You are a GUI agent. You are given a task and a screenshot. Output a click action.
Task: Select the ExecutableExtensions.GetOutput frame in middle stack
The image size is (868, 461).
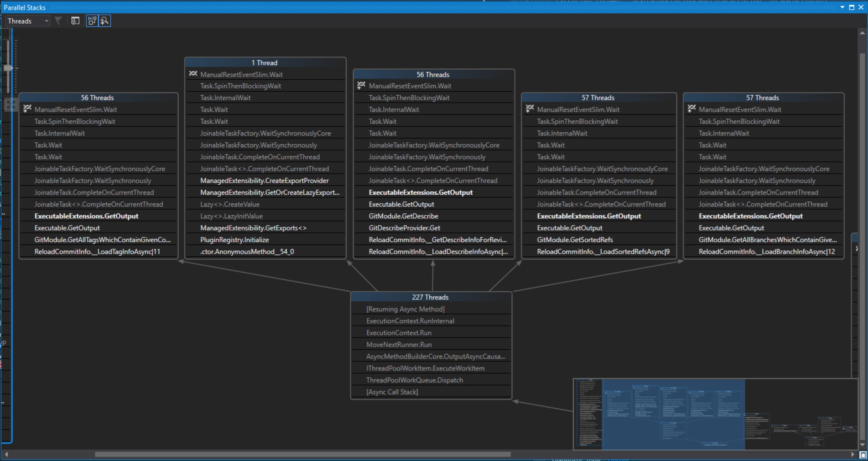(x=421, y=192)
